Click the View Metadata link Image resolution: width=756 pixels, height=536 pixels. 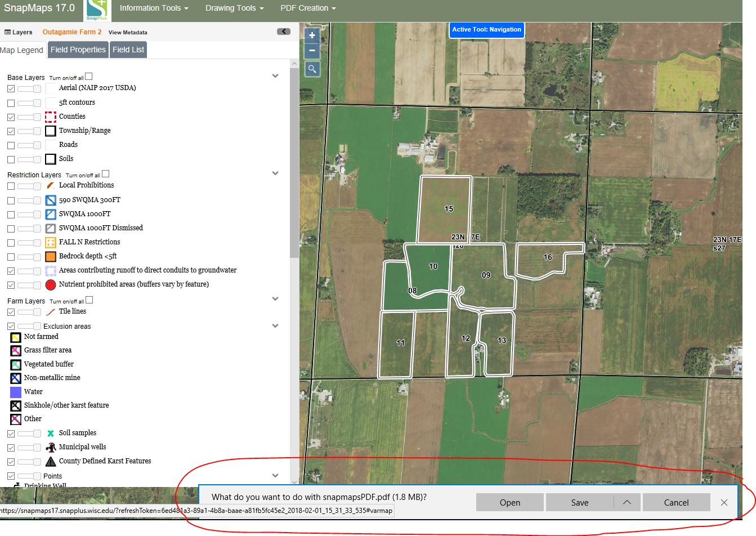[x=128, y=33]
